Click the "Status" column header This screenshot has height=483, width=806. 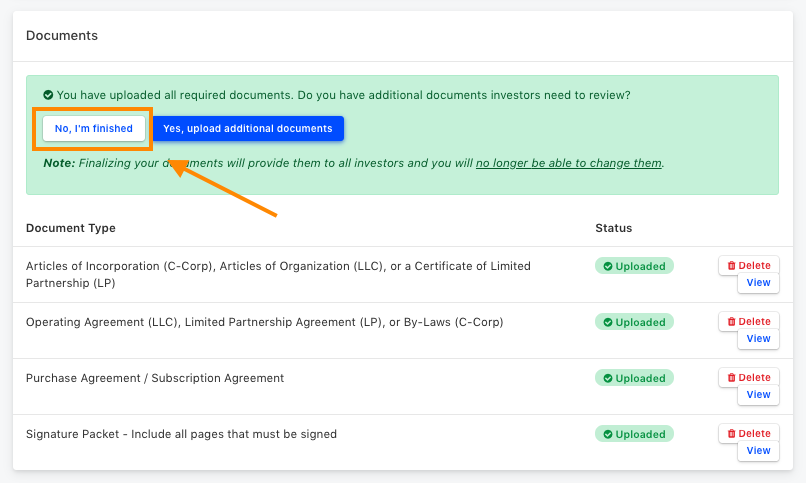pyautogui.click(x=614, y=228)
